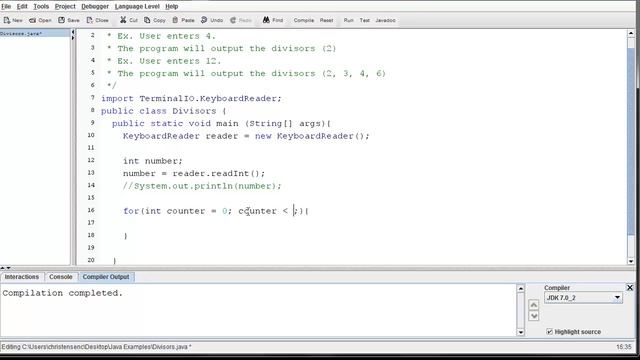Collapse the bottom pane divider arrows
Image resolution: width=640 pixels, height=360 pixels.
pyautogui.click(x=6, y=268)
